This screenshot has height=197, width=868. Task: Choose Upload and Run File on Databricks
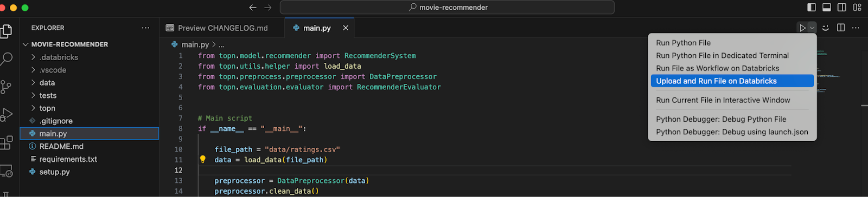pos(732,81)
